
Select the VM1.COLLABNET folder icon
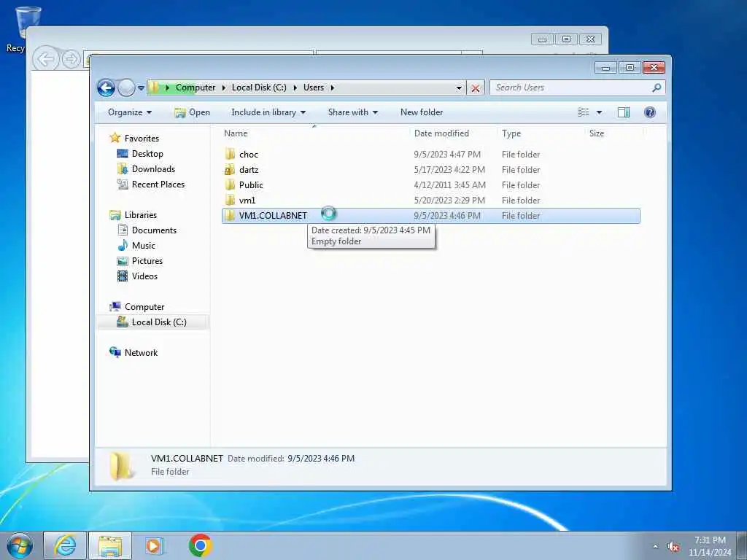[x=230, y=215]
